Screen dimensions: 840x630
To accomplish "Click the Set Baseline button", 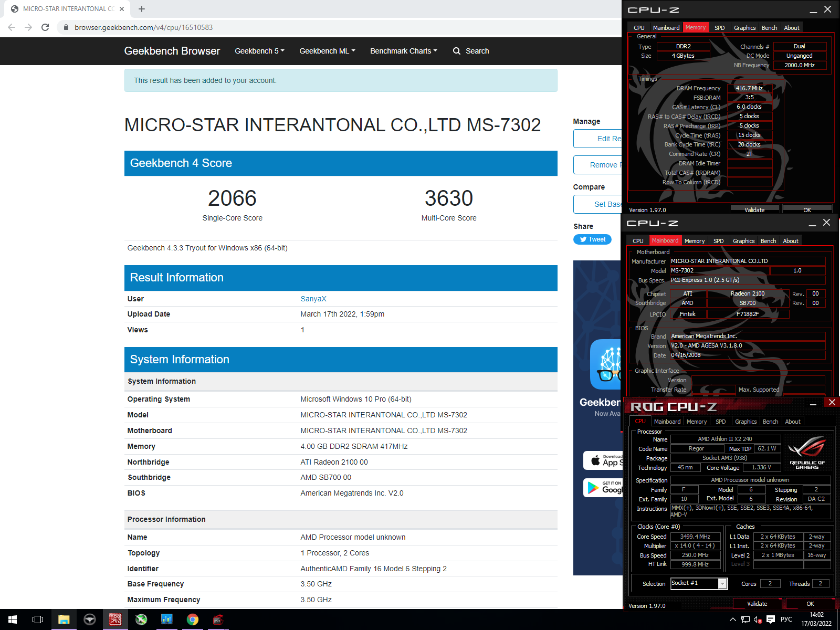I will [598, 204].
